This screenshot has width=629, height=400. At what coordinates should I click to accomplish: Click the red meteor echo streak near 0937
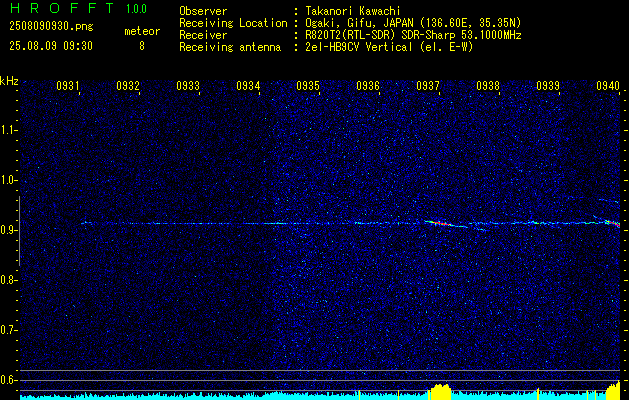coord(440,223)
